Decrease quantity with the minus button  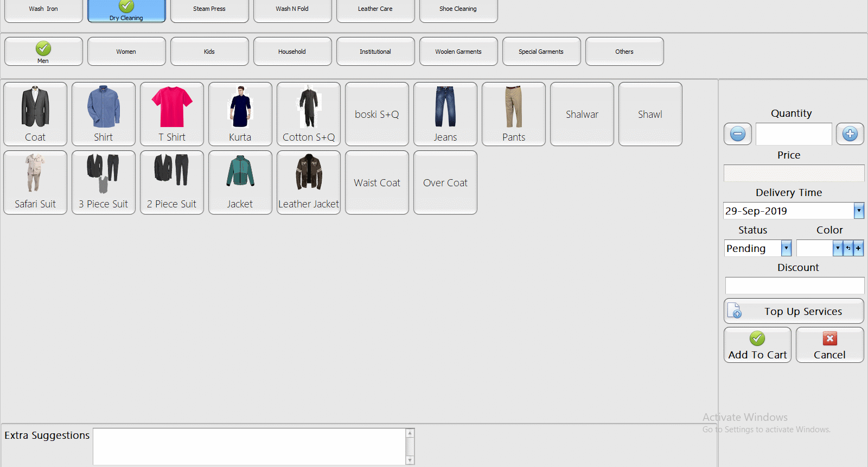[738, 134]
